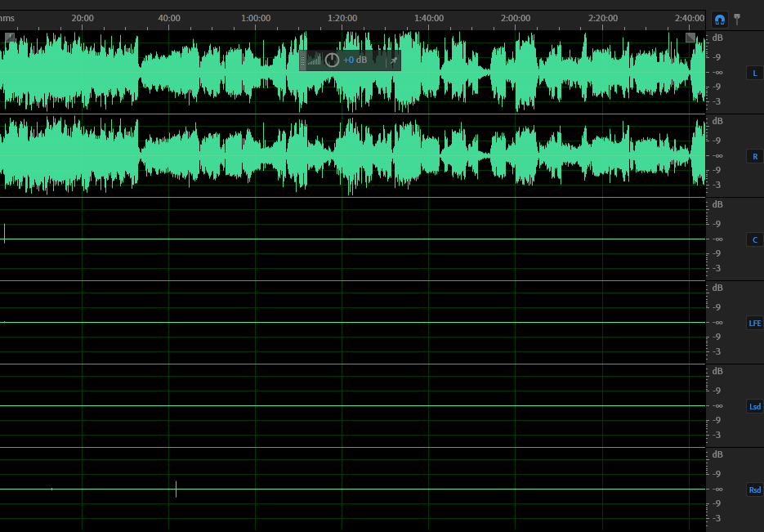Pin the HUD volume overlay

394,60
